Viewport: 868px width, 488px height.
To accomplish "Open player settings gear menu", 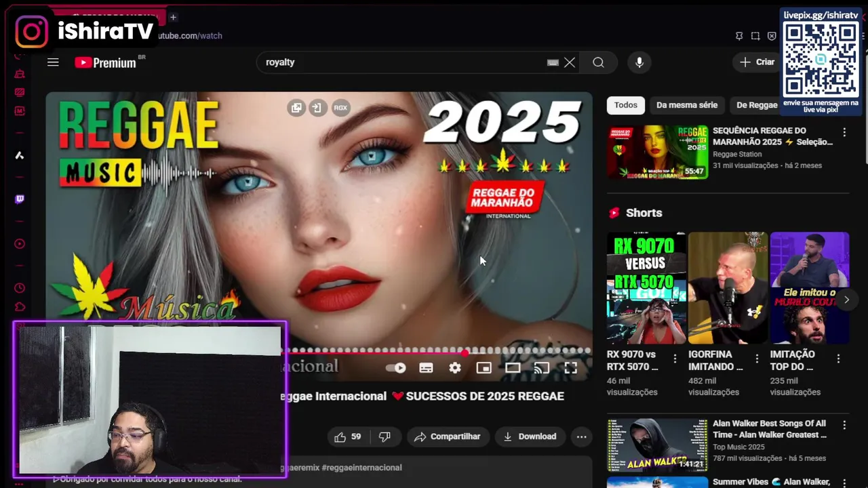I will [x=455, y=368].
